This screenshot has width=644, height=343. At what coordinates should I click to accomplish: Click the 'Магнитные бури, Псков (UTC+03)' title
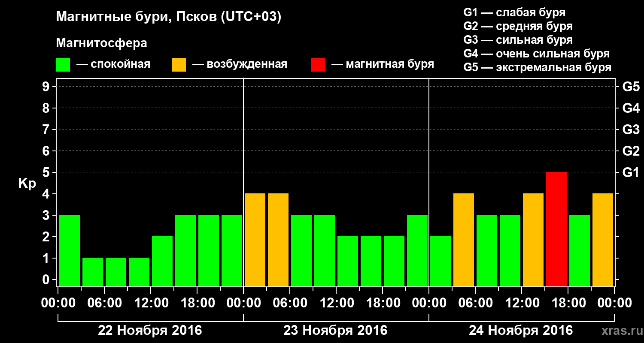click(x=169, y=18)
